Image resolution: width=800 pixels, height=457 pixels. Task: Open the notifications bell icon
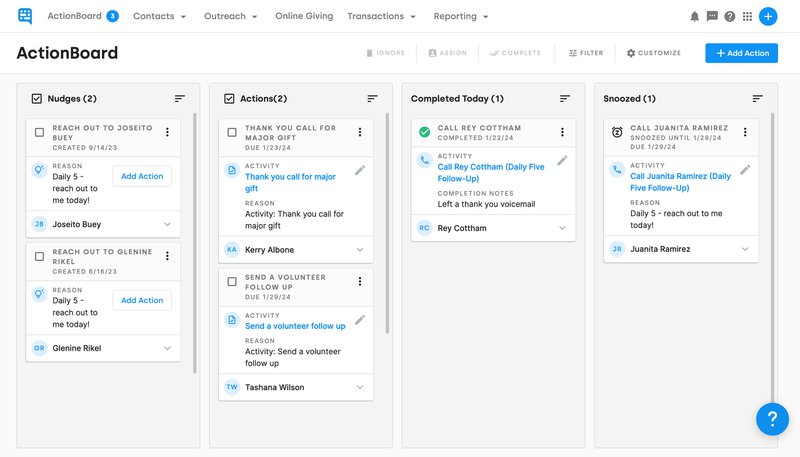tap(695, 16)
